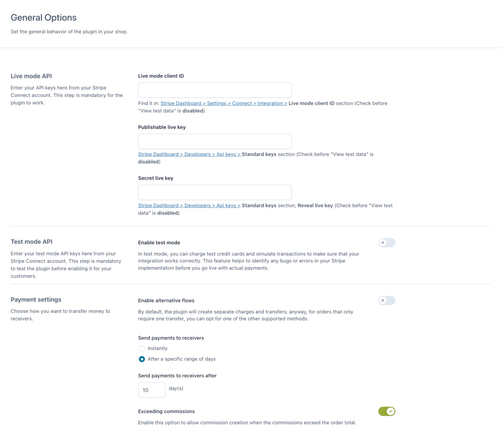
Task: Click the Live mode API section heading
Action: pyautogui.click(x=31, y=76)
